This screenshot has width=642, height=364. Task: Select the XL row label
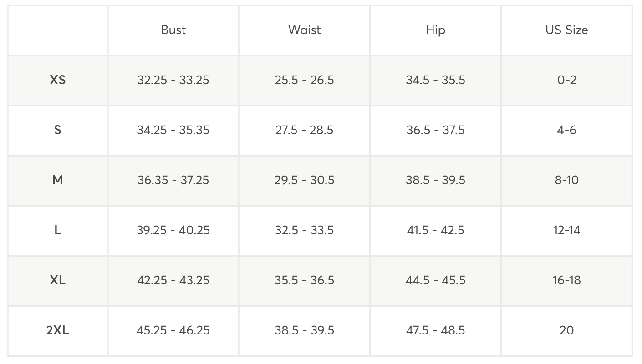58,280
